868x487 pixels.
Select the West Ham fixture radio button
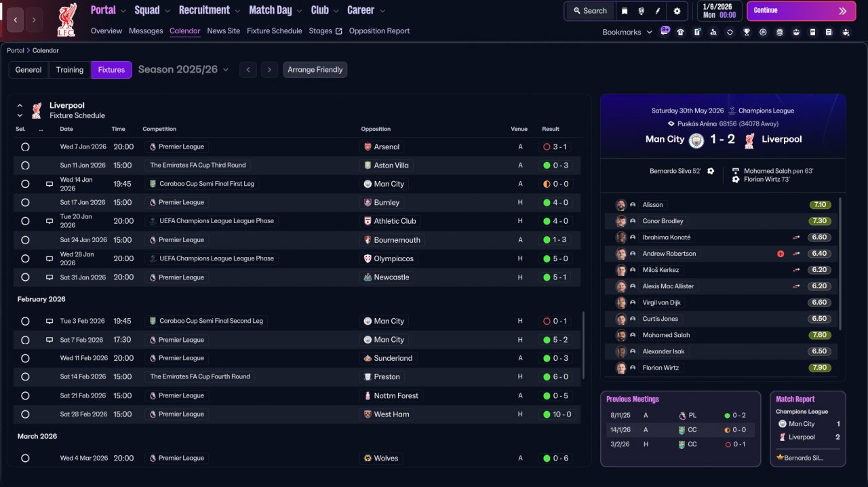(x=25, y=414)
